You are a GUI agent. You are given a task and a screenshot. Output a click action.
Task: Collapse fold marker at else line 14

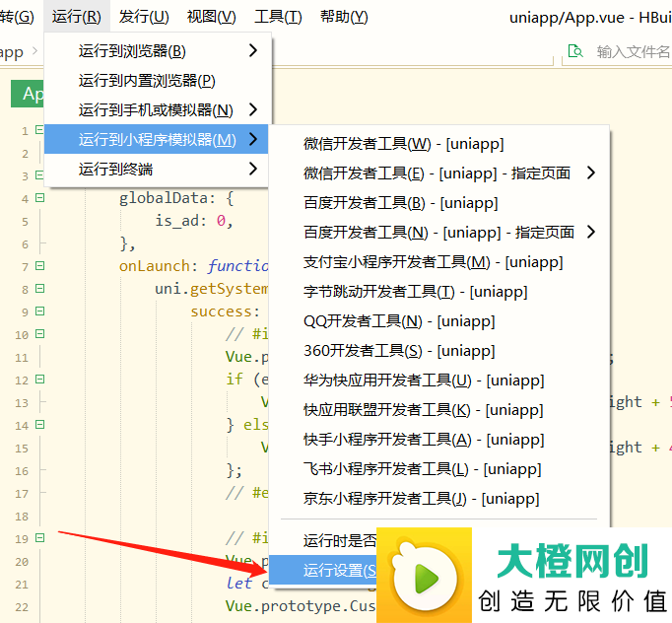[x=39, y=425]
